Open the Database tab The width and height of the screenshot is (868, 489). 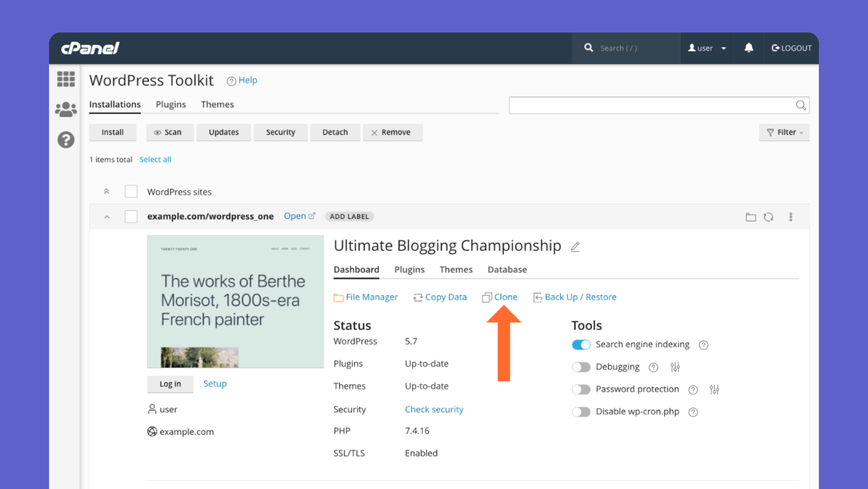507,270
